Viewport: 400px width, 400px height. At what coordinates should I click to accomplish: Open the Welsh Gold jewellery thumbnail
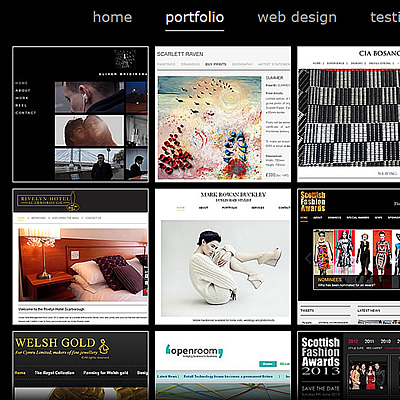click(x=80, y=366)
